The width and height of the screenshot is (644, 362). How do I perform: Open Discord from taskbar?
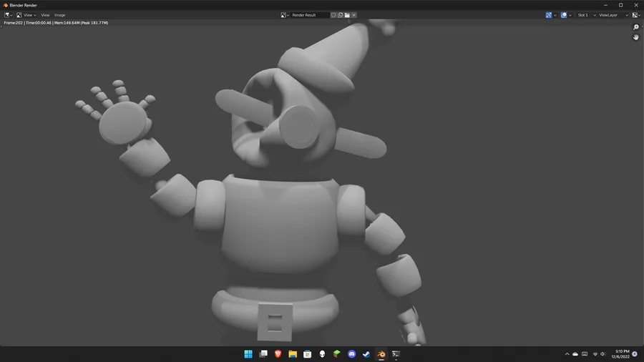point(351,354)
